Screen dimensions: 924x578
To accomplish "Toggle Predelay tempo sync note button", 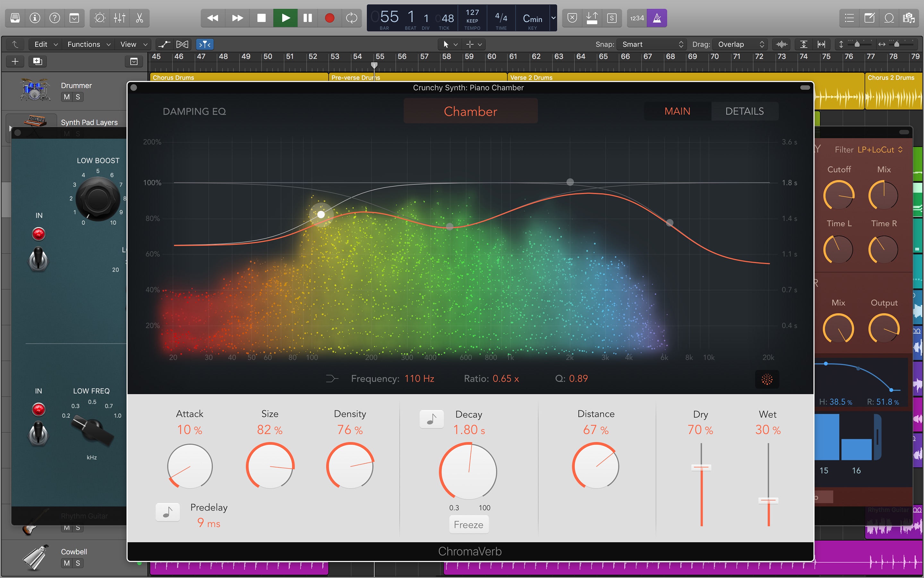I will click(x=167, y=512).
